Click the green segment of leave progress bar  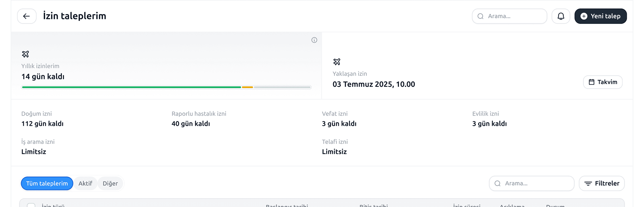point(131,87)
